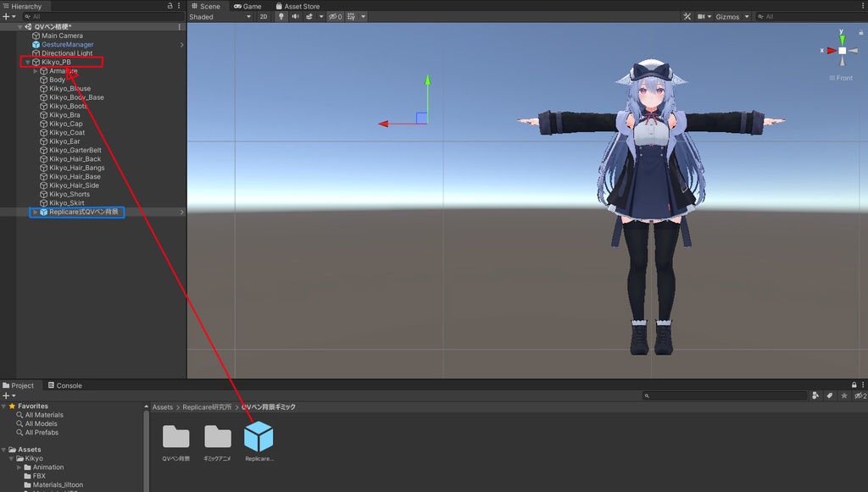Viewport: 868px width, 492px height.
Task: Click the blue plane move handle square
Action: 421,118
